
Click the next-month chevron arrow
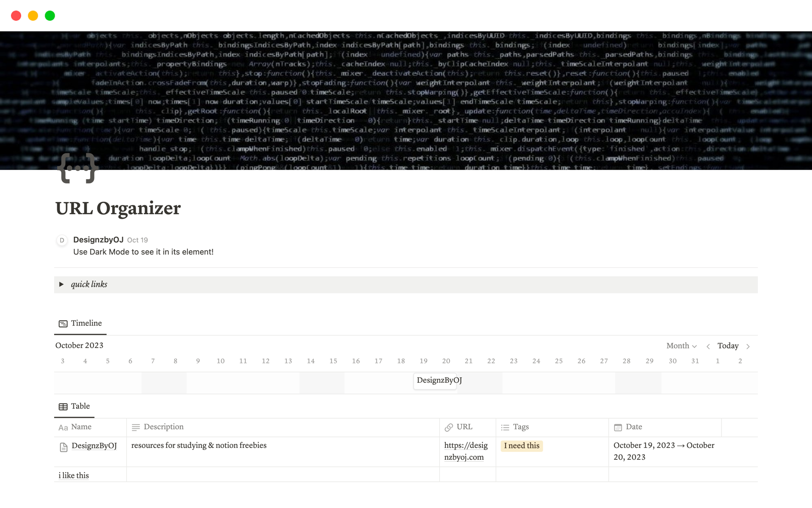[748, 346]
